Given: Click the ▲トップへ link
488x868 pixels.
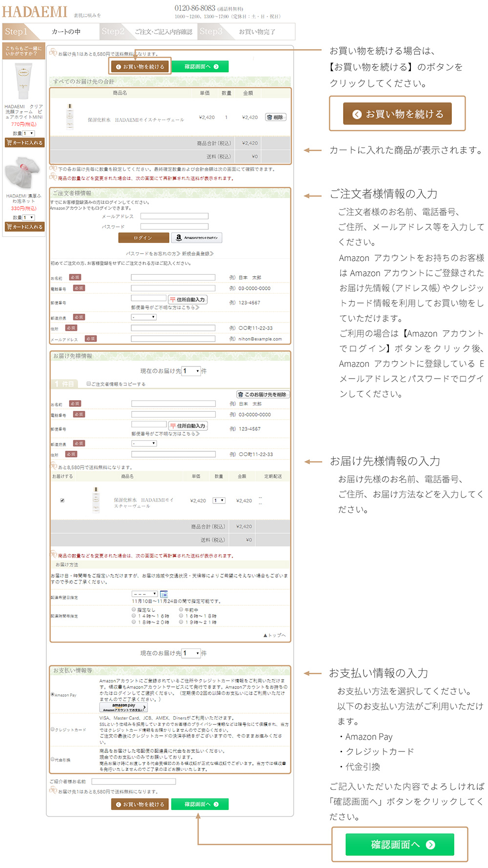Looking at the screenshot, I should pos(274,635).
